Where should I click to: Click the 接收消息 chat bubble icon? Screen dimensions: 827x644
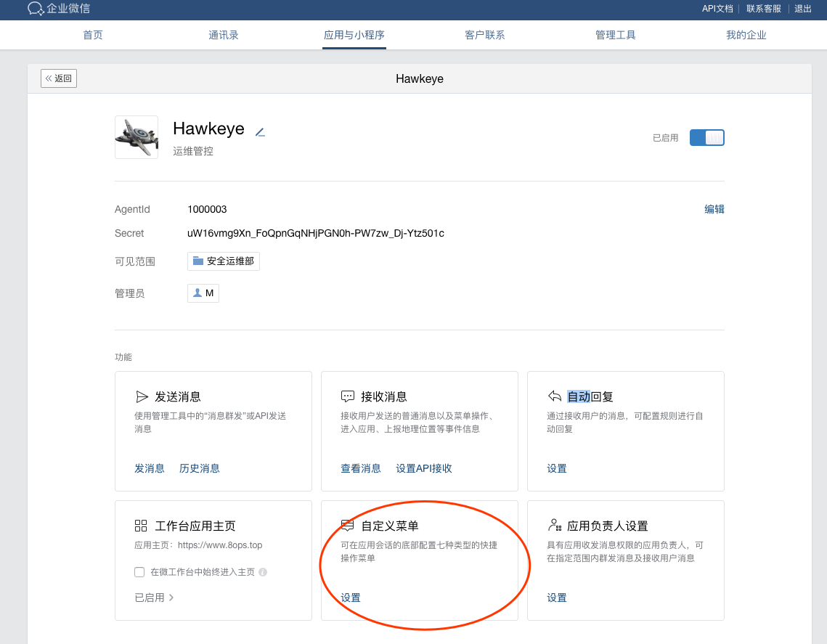click(348, 396)
